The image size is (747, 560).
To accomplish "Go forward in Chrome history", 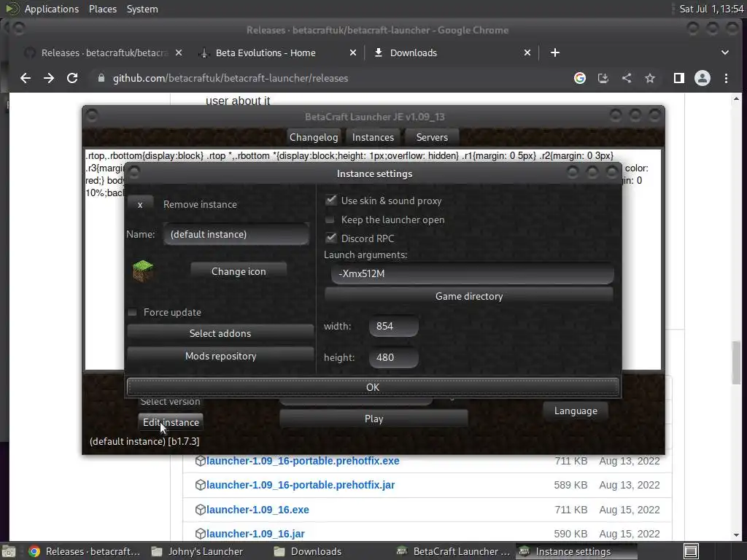I will pyautogui.click(x=49, y=78).
